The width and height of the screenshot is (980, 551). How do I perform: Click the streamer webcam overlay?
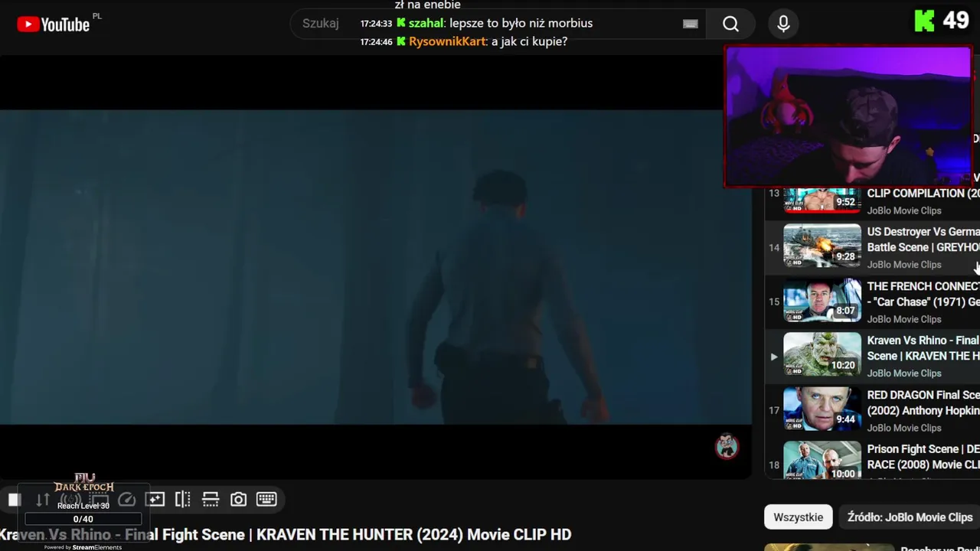(x=848, y=116)
